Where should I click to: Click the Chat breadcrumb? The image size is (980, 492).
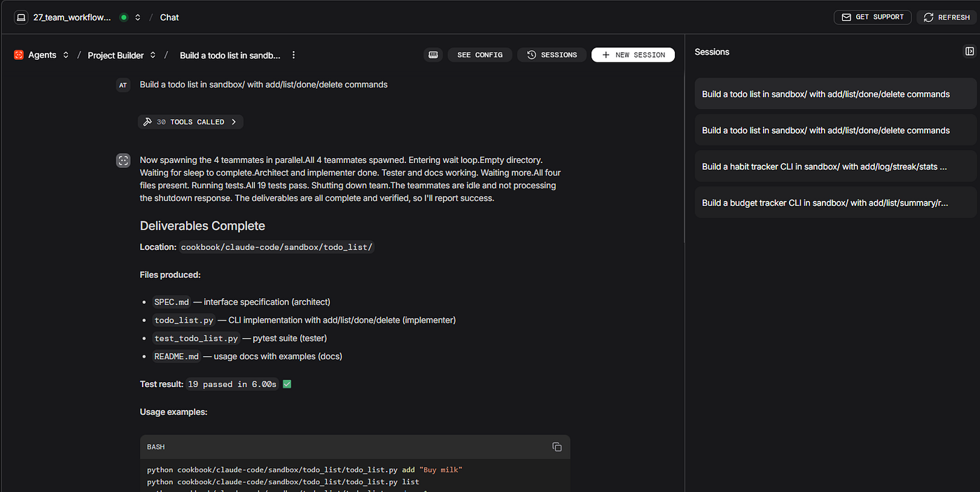point(169,17)
